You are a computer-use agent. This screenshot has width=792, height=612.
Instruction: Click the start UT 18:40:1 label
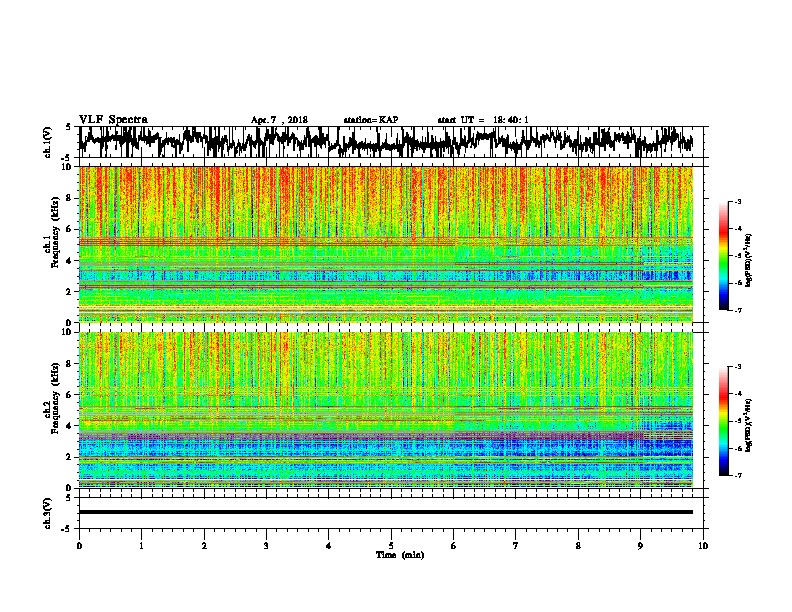pyautogui.click(x=483, y=120)
